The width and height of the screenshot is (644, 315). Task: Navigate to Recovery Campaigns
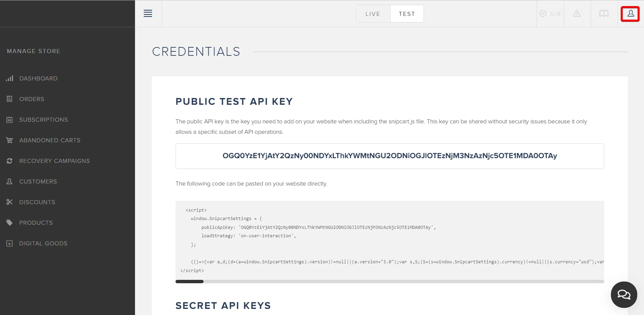[54, 161]
